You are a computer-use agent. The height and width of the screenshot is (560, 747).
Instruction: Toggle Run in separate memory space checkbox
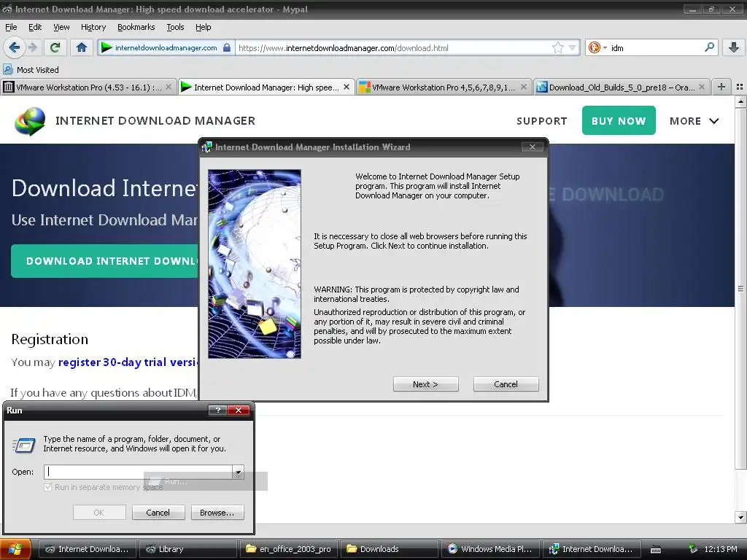click(x=47, y=487)
